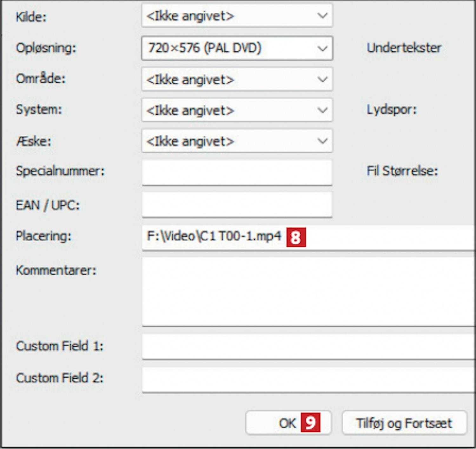This screenshot has height=449, width=476.
Task: Click the Område dropdown chevron arrow
Action: 322,79
